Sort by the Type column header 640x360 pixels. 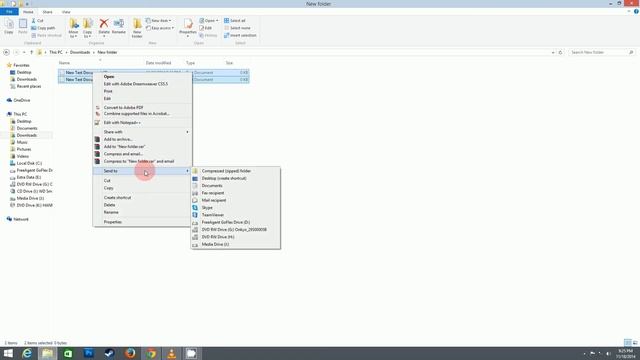click(x=190, y=63)
